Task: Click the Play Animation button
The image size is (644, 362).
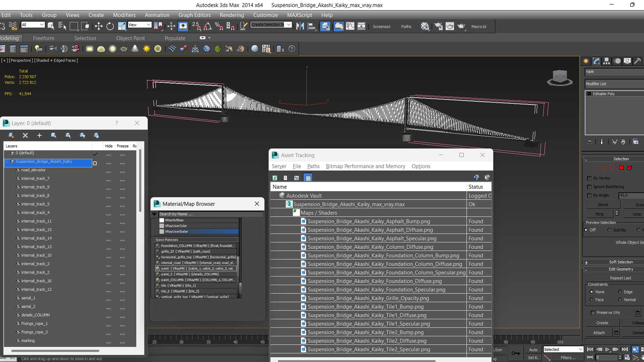Action: coord(607,349)
